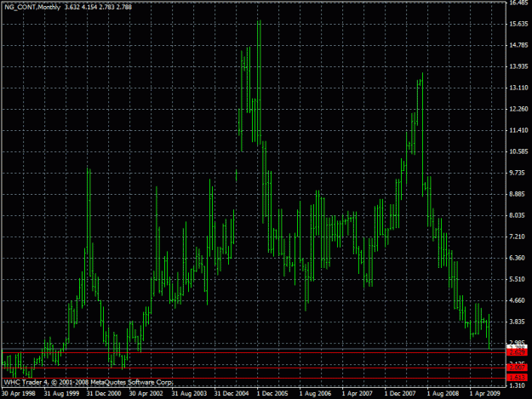Click the 30 Apr 1998 date label
The width and height of the screenshot is (532, 399).
tap(19, 394)
